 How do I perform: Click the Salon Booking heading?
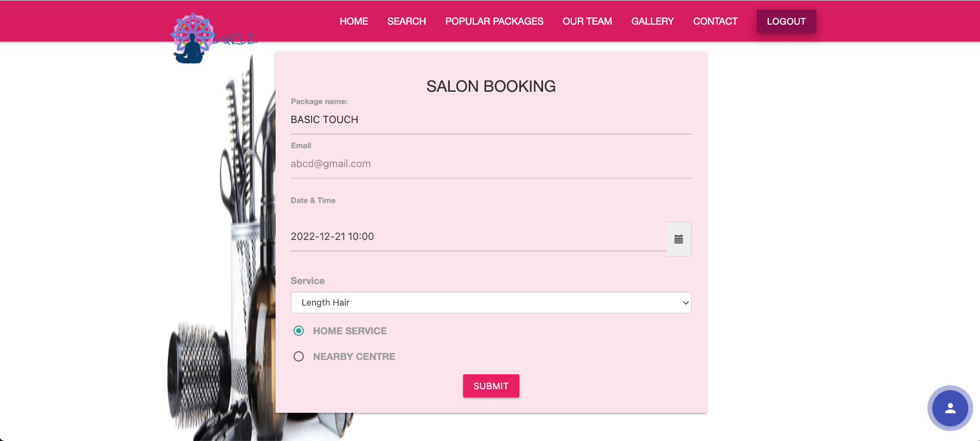[x=491, y=86]
